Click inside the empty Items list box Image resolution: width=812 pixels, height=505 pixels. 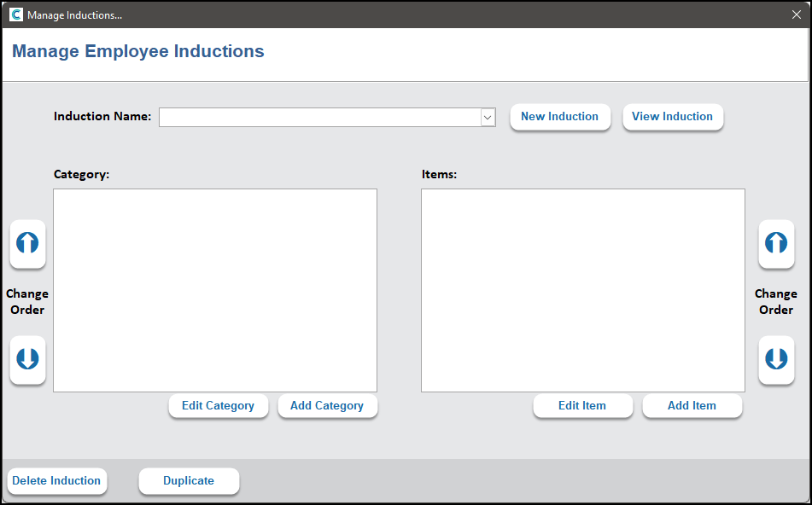(582, 290)
